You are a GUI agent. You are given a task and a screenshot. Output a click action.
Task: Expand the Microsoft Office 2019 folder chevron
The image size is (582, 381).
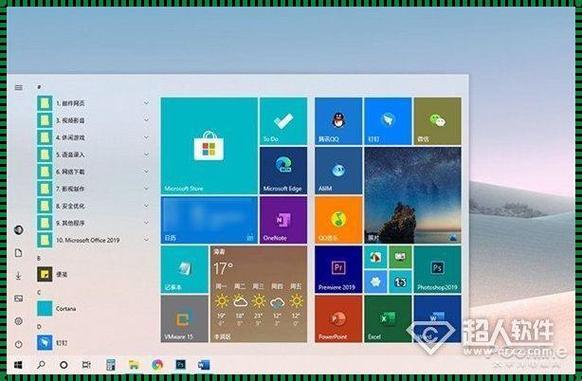click(x=147, y=240)
